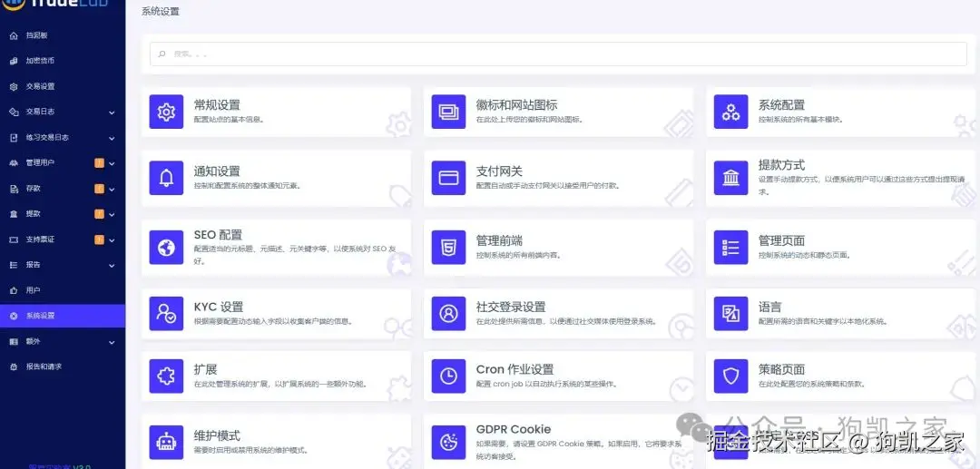Expand the 练习交易日志 chevron
980x469 pixels.
(x=112, y=138)
